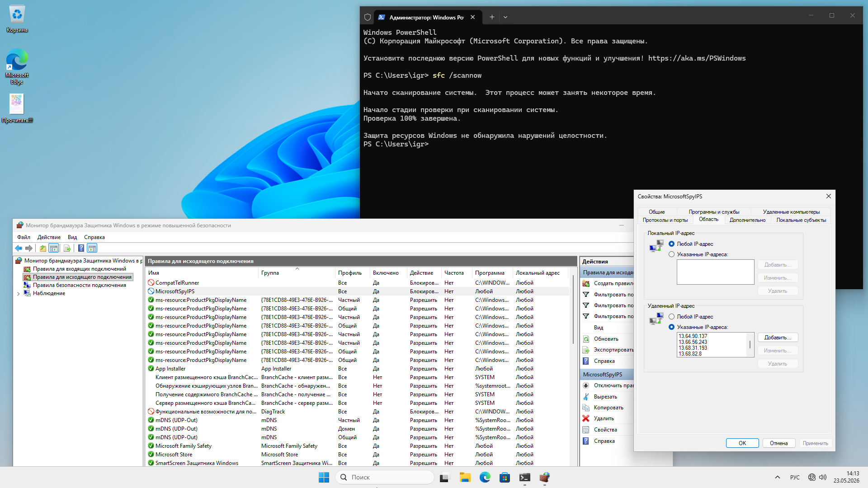The height and width of the screenshot is (488, 868).
Task: Click OK in the properties dialog
Action: 742,443
